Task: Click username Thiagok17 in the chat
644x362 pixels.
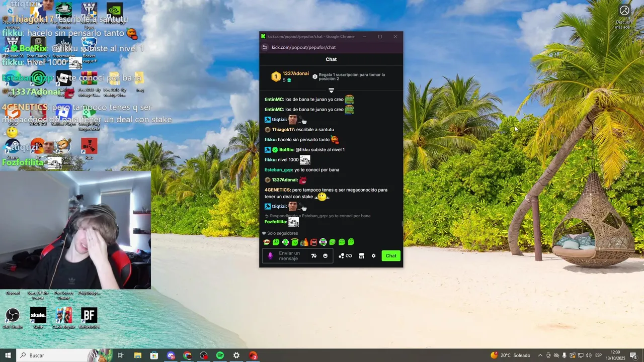Action: tap(283, 130)
